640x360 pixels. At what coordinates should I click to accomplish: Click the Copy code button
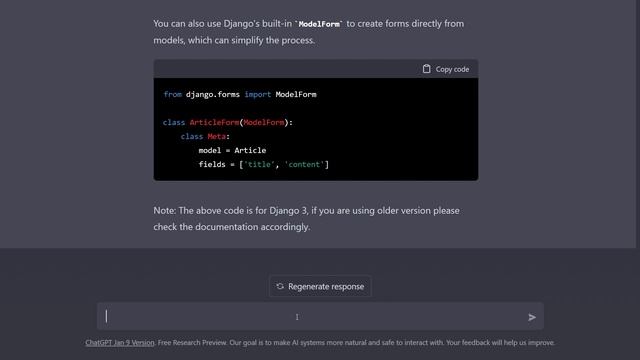[446, 69]
